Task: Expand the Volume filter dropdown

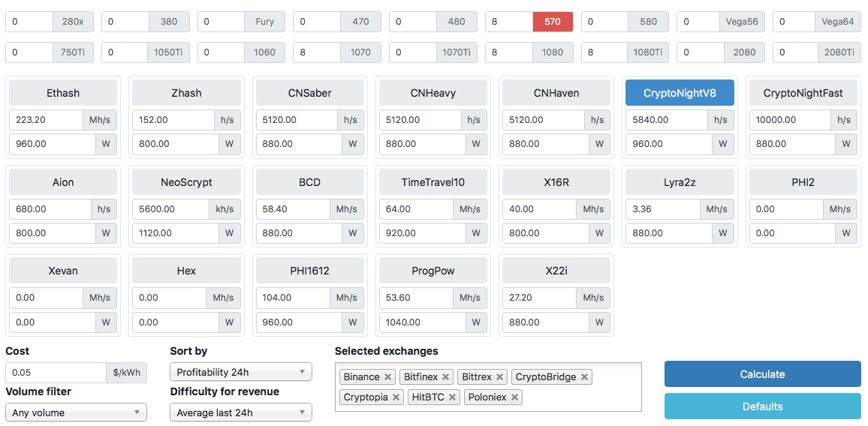Action: [x=76, y=412]
